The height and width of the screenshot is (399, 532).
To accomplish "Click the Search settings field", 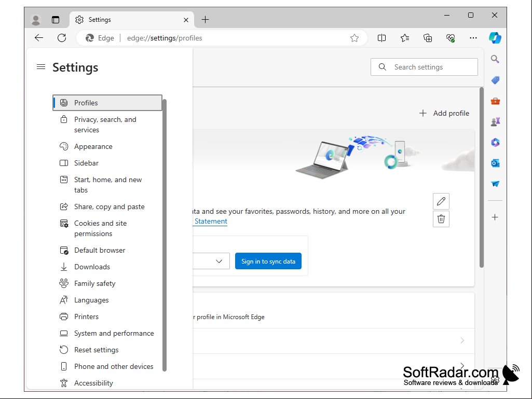I will coord(424,67).
